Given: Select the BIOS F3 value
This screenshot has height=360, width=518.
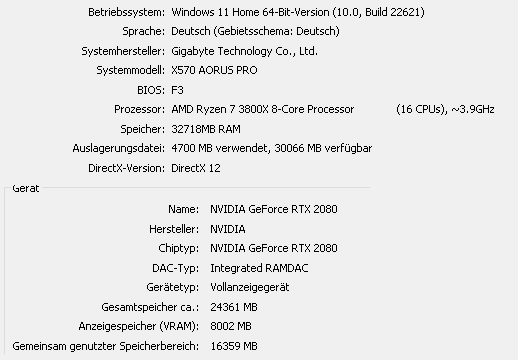Looking at the screenshot, I should pyautogui.click(x=177, y=90).
